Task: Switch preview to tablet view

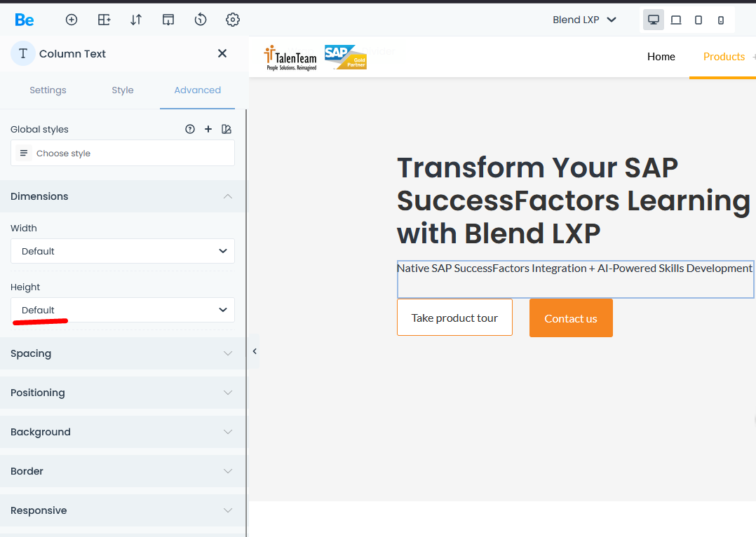Action: point(698,20)
